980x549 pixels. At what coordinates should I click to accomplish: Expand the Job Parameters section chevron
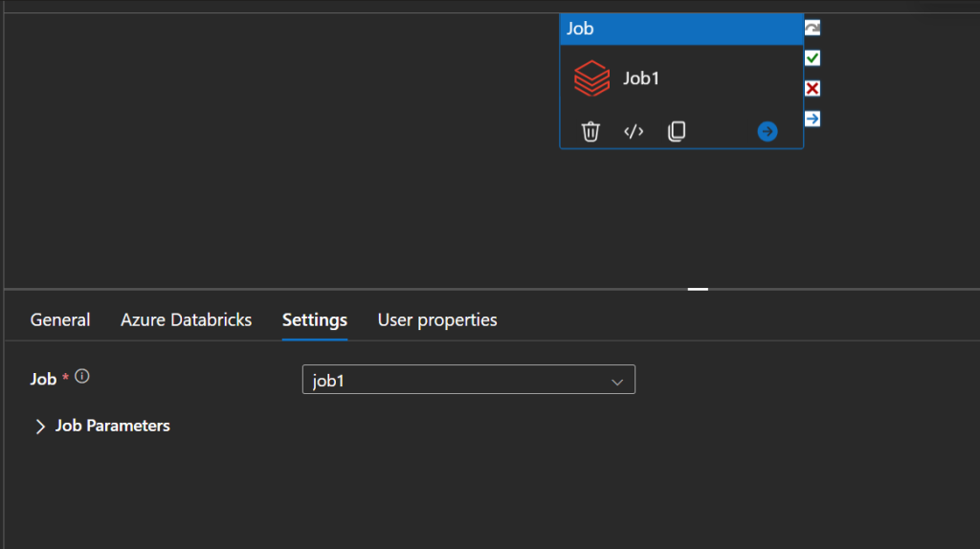[40, 427]
